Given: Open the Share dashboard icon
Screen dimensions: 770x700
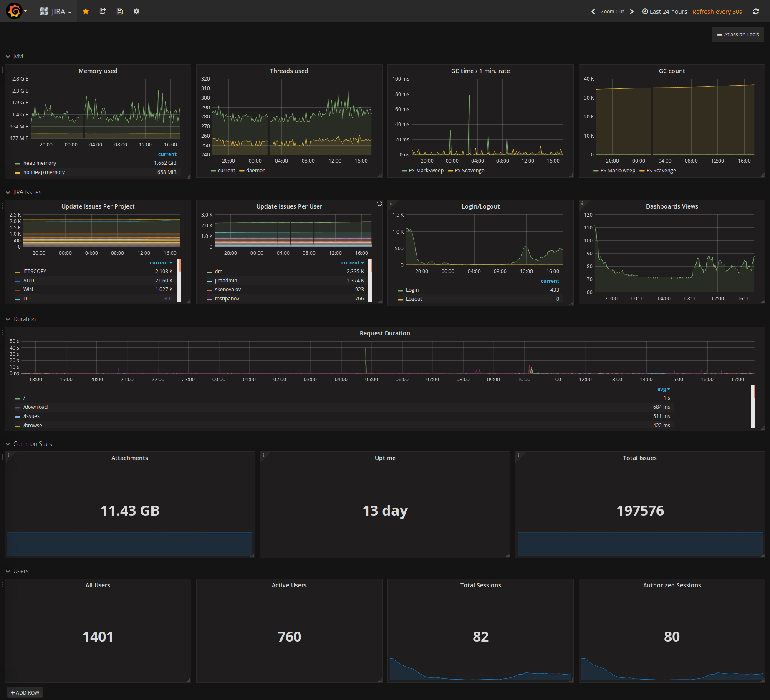Looking at the screenshot, I should [x=103, y=11].
